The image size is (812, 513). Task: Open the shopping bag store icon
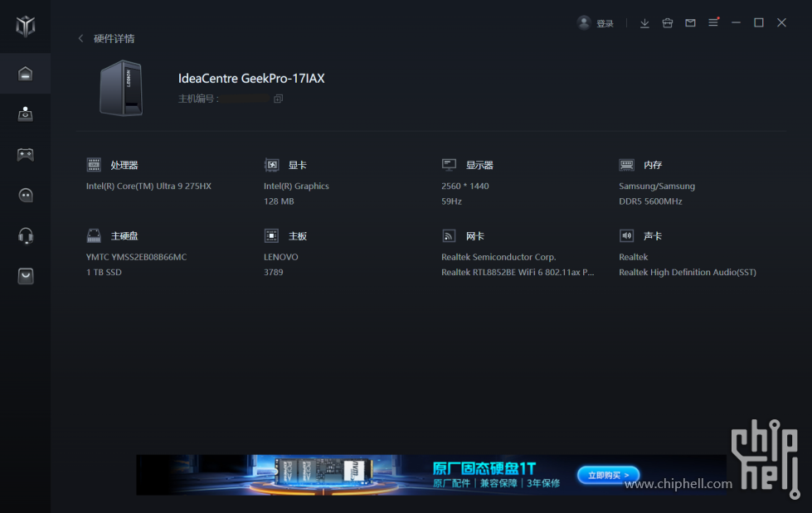pos(26,276)
